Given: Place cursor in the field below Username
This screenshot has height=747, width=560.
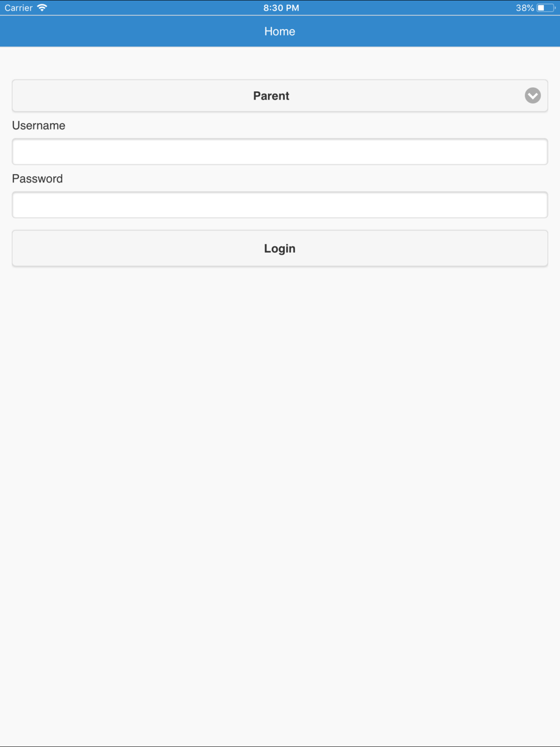Looking at the screenshot, I should coord(280,152).
